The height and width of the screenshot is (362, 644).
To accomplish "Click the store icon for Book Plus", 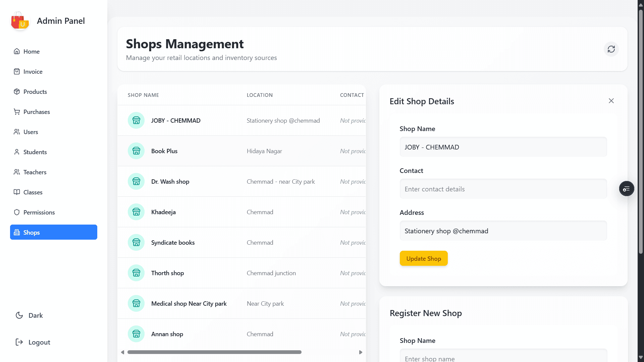I will click(136, 151).
